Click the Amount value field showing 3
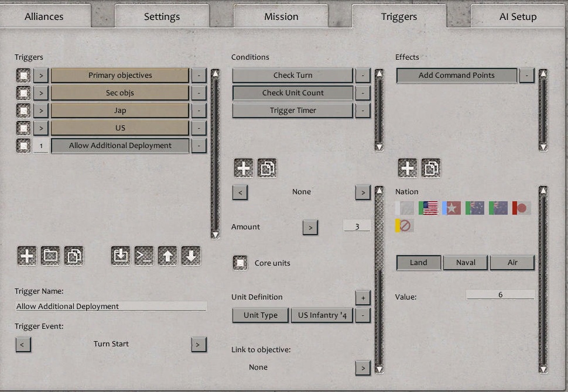 357,226
